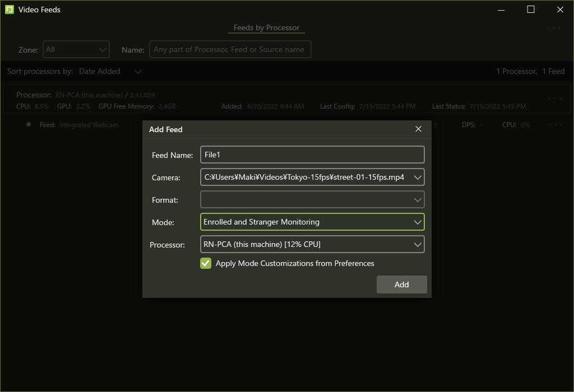Open the Zone filter dropdown
Image resolution: width=574 pixels, height=392 pixels.
pos(76,49)
